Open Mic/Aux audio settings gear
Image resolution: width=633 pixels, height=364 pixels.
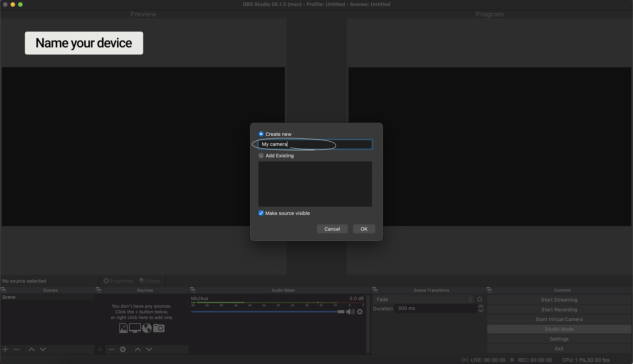coord(360,312)
